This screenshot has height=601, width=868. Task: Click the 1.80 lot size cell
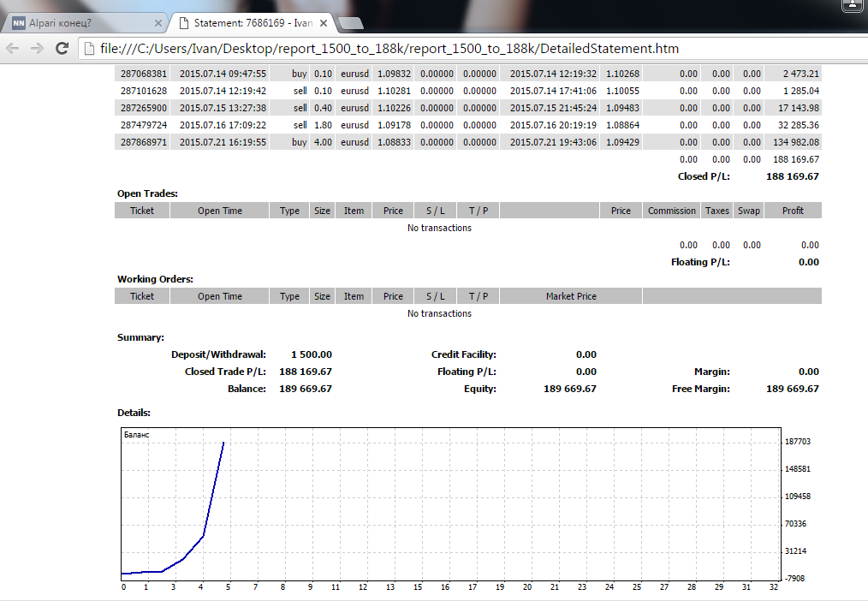(x=324, y=125)
